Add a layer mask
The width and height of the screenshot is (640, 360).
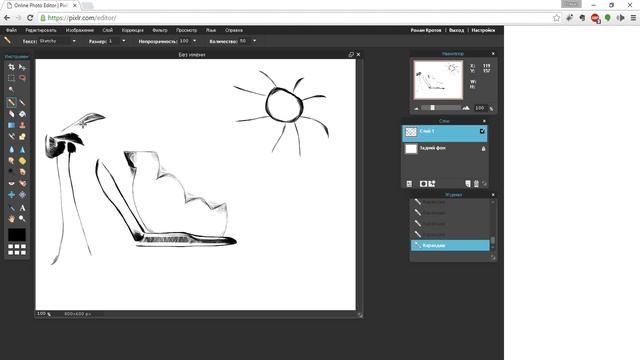click(x=423, y=184)
